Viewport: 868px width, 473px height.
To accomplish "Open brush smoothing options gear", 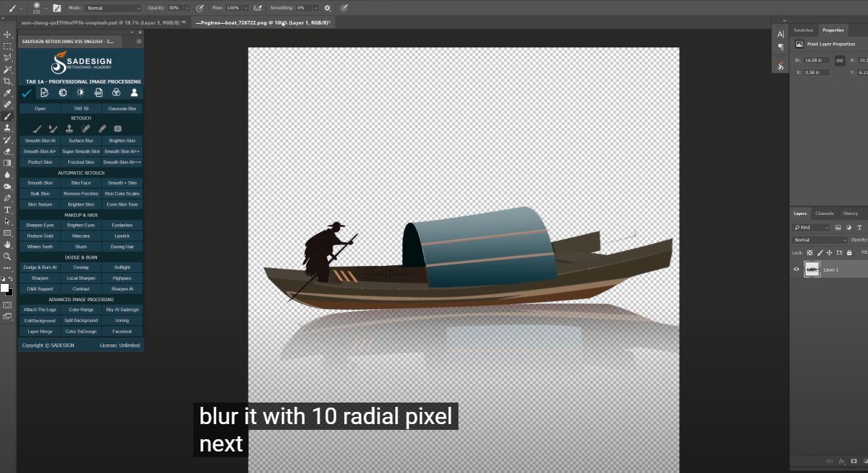I will (x=328, y=8).
